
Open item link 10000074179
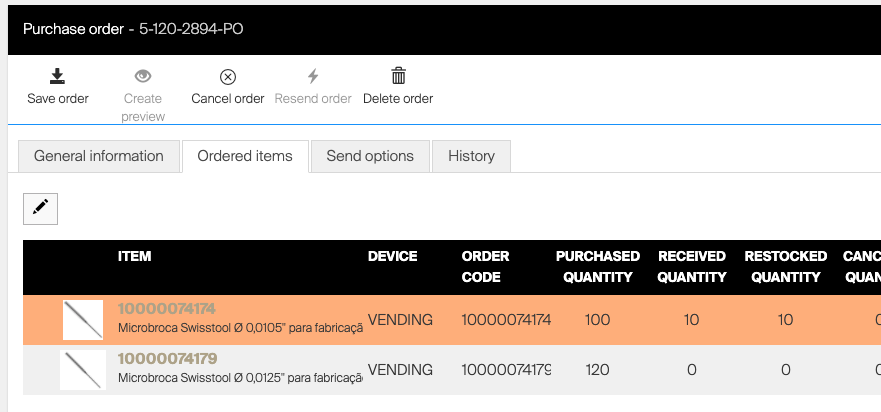167,358
